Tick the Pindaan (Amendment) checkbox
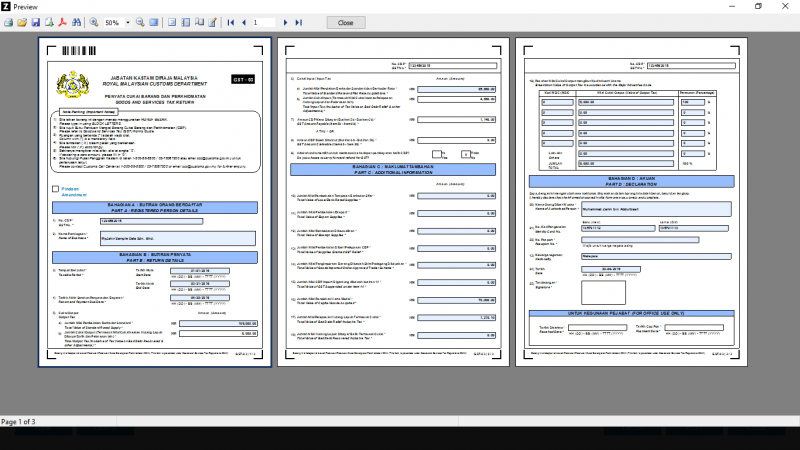The height and width of the screenshot is (450, 800). (55, 188)
